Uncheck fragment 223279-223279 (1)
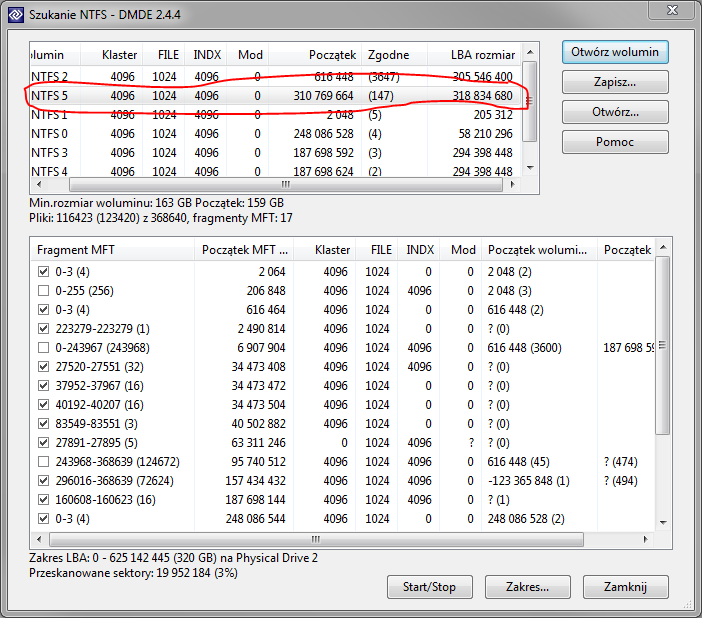The image size is (702, 618). click(x=43, y=329)
